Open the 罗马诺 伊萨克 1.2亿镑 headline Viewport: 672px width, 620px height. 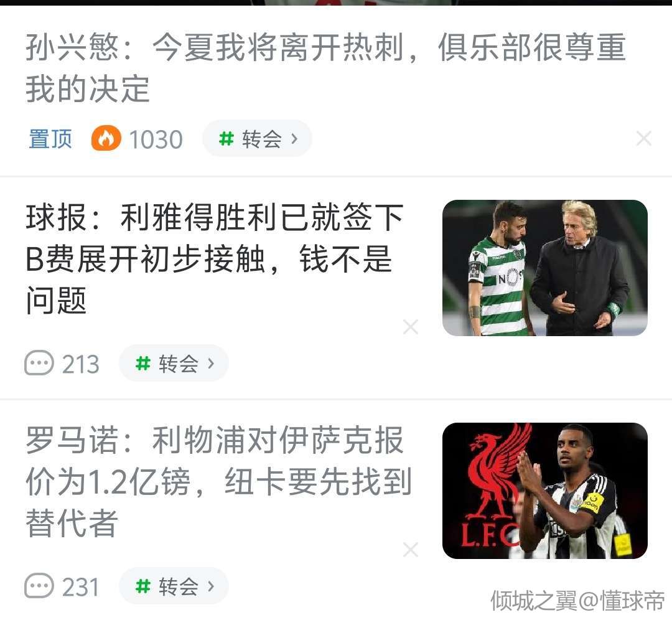(x=218, y=481)
